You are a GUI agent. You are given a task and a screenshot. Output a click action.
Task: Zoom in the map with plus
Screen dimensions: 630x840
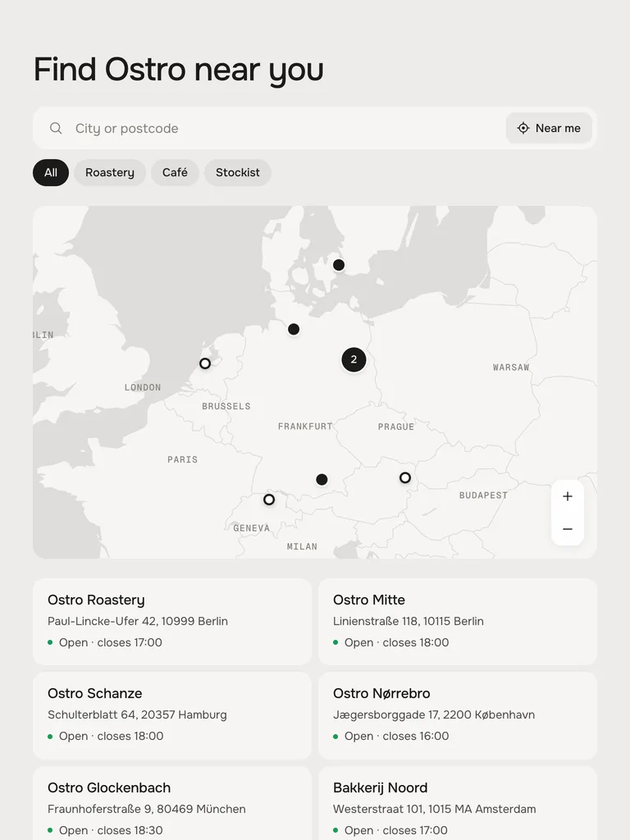568,496
